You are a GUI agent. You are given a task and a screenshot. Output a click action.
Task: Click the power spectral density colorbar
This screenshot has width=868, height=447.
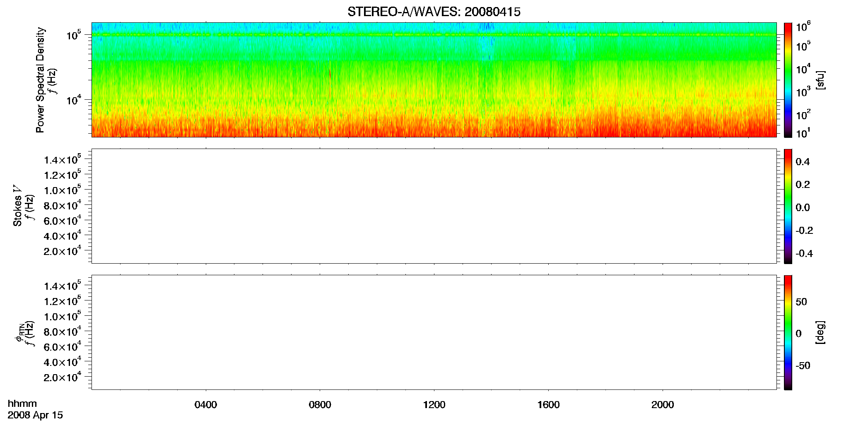788,80
